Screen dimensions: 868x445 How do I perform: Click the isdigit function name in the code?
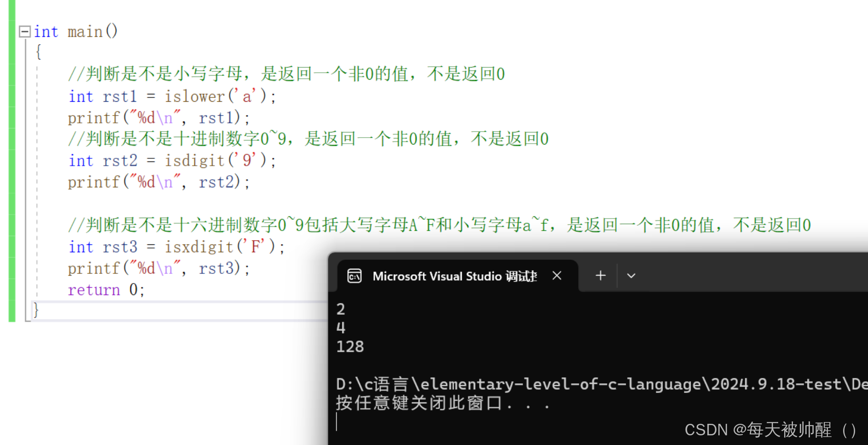point(194,160)
